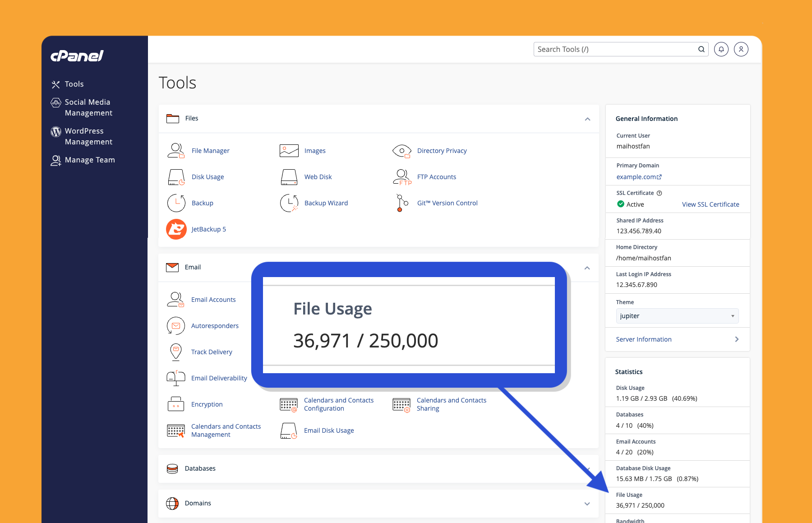Image resolution: width=812 pixels, height=523 pixels.
Task: Click the Directory Privacy eye icon
Action: tap(401, 151)
